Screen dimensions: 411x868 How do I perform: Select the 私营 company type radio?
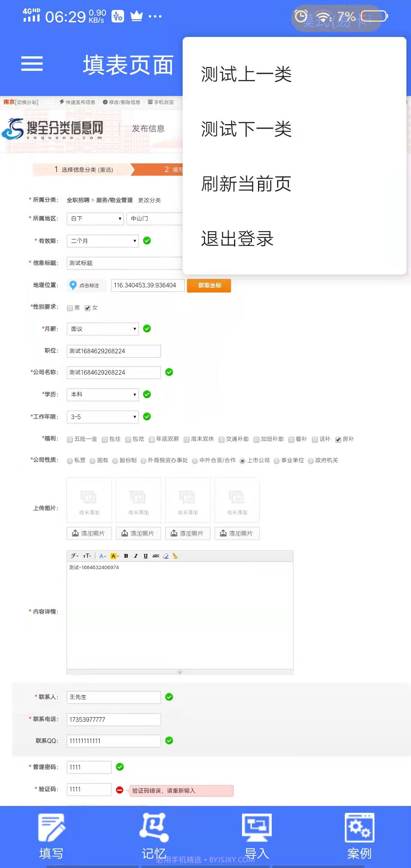coord(70,461)
